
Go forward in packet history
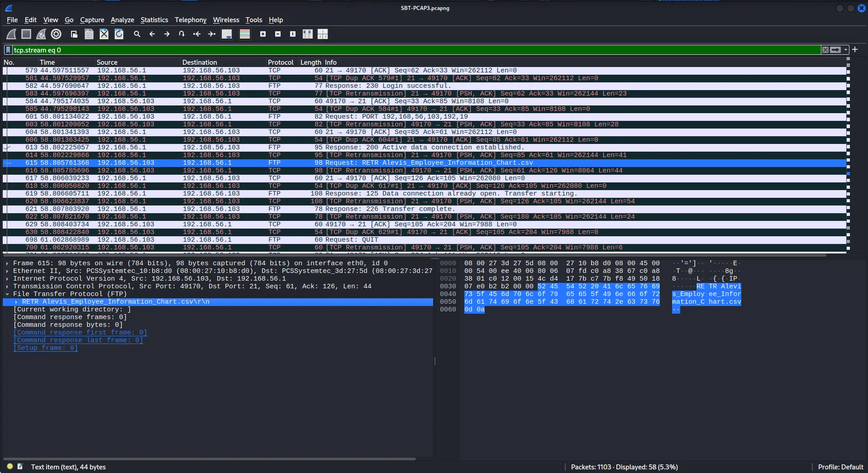[x=167, y=34]
